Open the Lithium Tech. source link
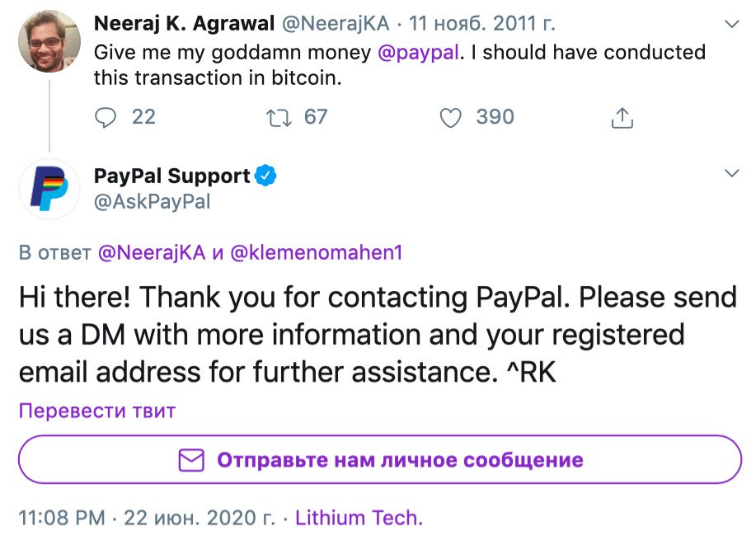 (x=359, y=519)
